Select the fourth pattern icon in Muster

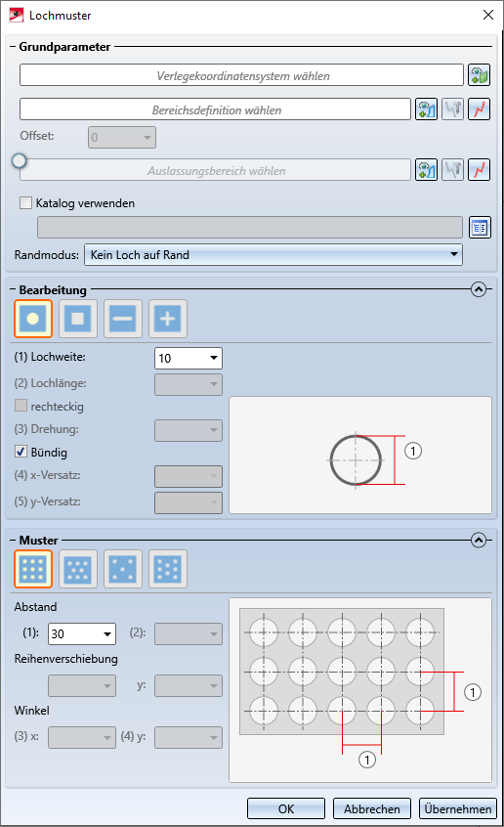click(168, 569)
